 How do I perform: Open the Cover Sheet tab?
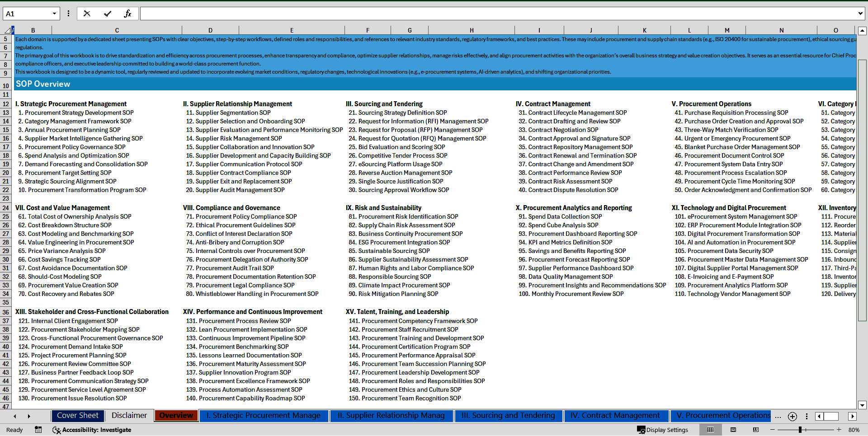click(x=77, y=416)
